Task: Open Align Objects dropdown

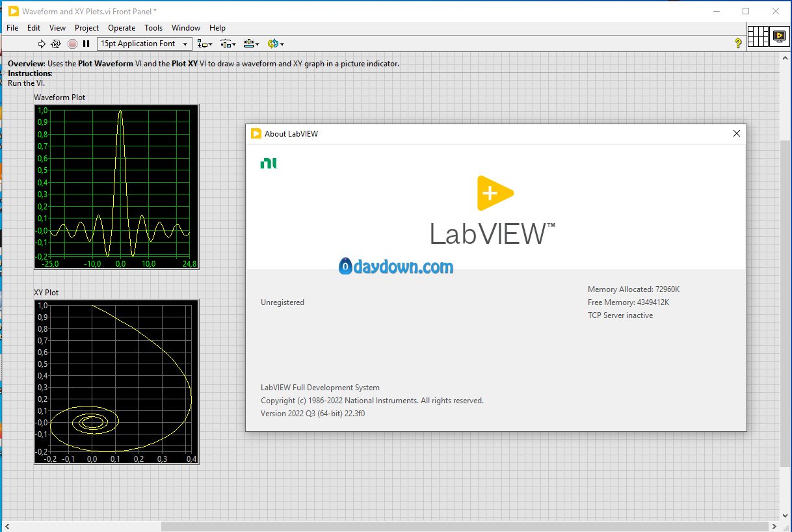Action: click(205, 44)
